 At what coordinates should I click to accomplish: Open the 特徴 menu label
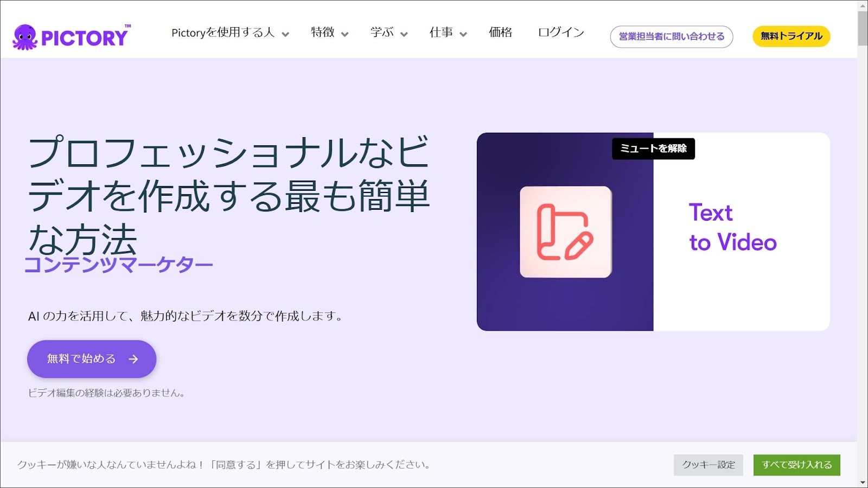323,33
